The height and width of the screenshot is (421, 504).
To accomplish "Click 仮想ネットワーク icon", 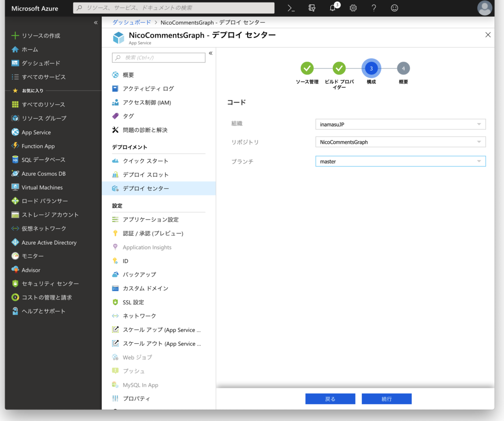I will [15, 228].
